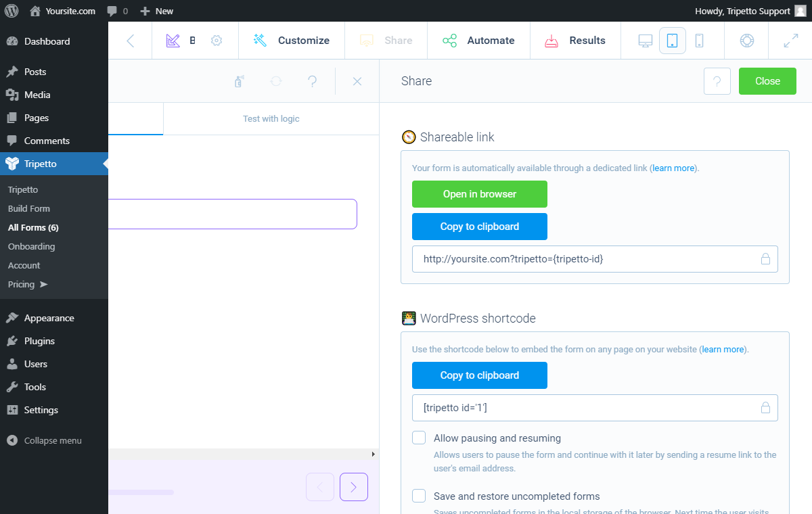This screenshot has width=812, height=514.
Task: Click the preview help question mark
Action: (312, 81)
